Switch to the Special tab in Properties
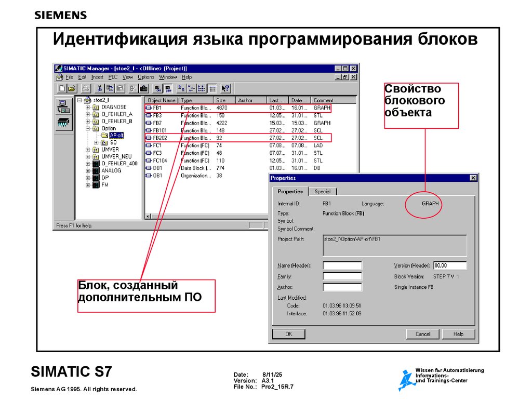This screenshot has height=399, width=532. [323, 191]
